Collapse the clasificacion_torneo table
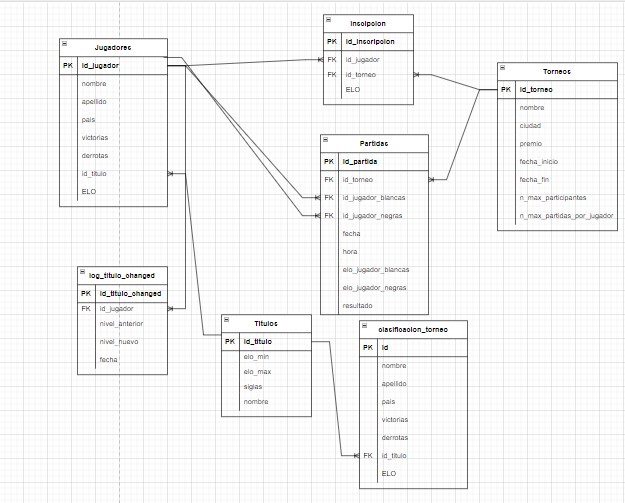 pyautogui.click(x=365, y=328)
